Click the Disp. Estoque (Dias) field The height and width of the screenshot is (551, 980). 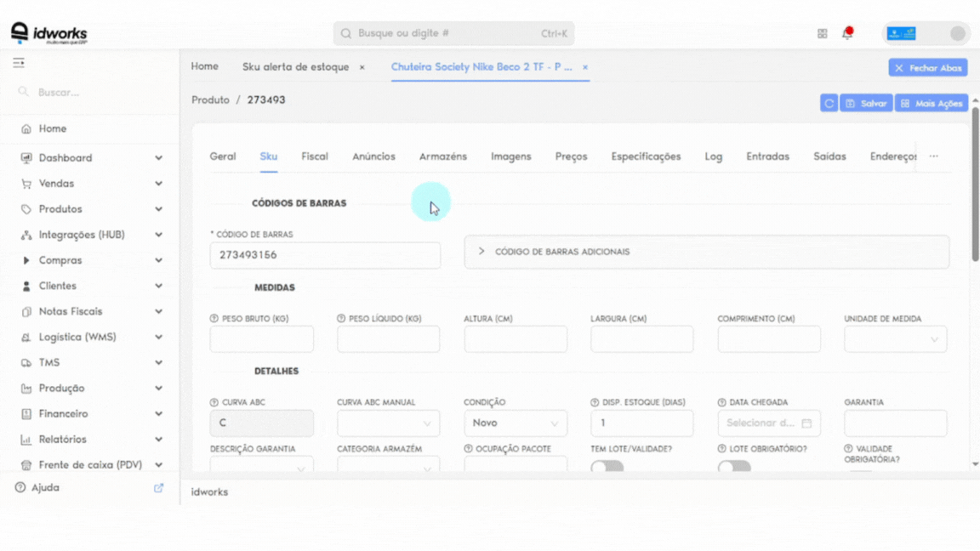pos(642,423)
